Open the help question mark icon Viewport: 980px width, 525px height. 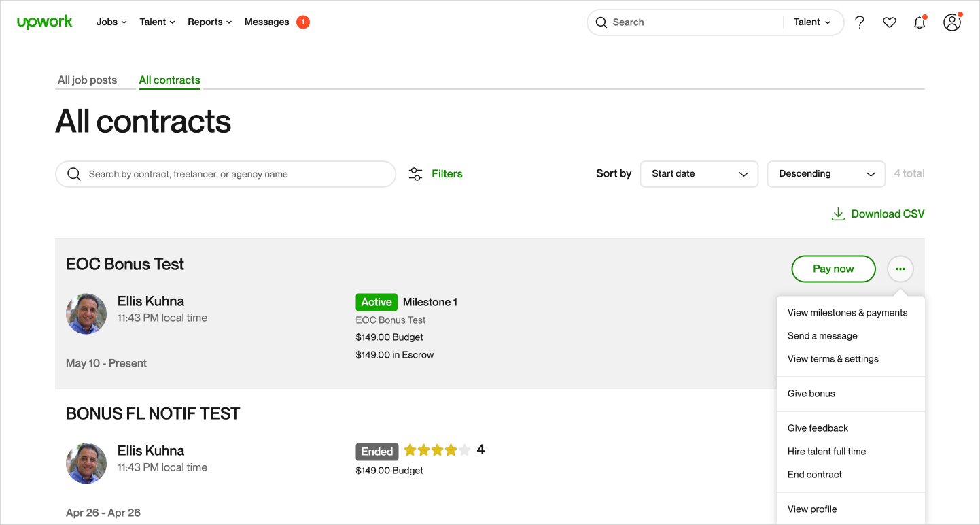tap(860, 22)
